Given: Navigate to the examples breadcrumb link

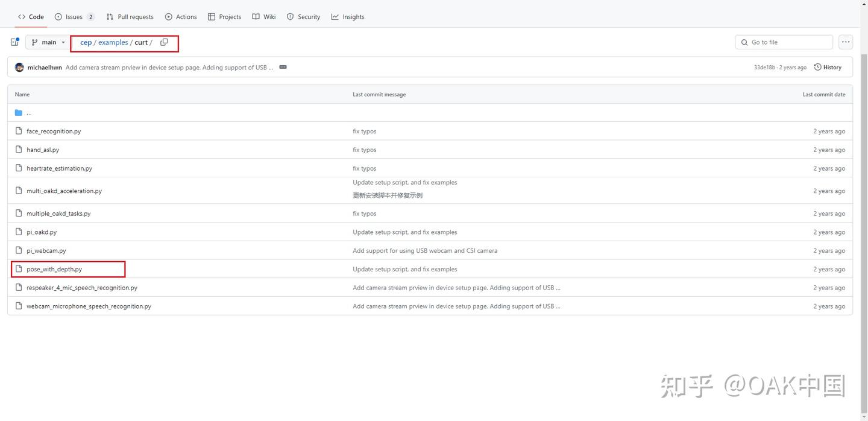Looking at the screenshot, I should click(113, 42).
